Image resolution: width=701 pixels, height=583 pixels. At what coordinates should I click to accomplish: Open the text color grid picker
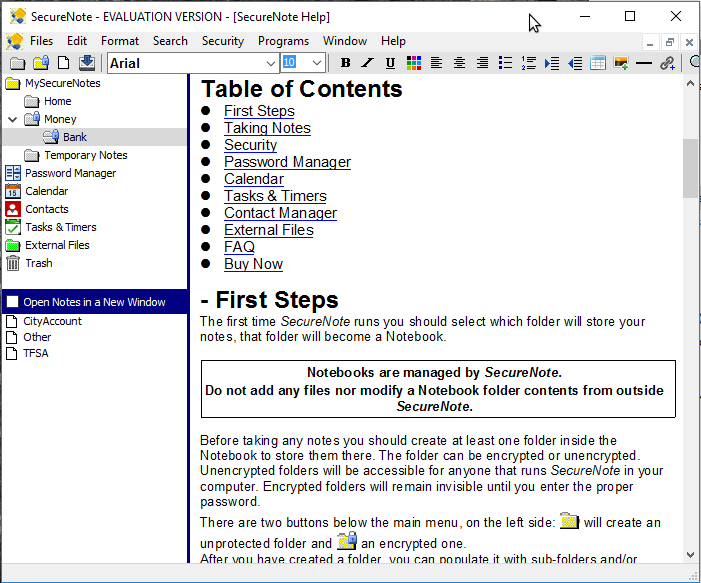(414, 63)
